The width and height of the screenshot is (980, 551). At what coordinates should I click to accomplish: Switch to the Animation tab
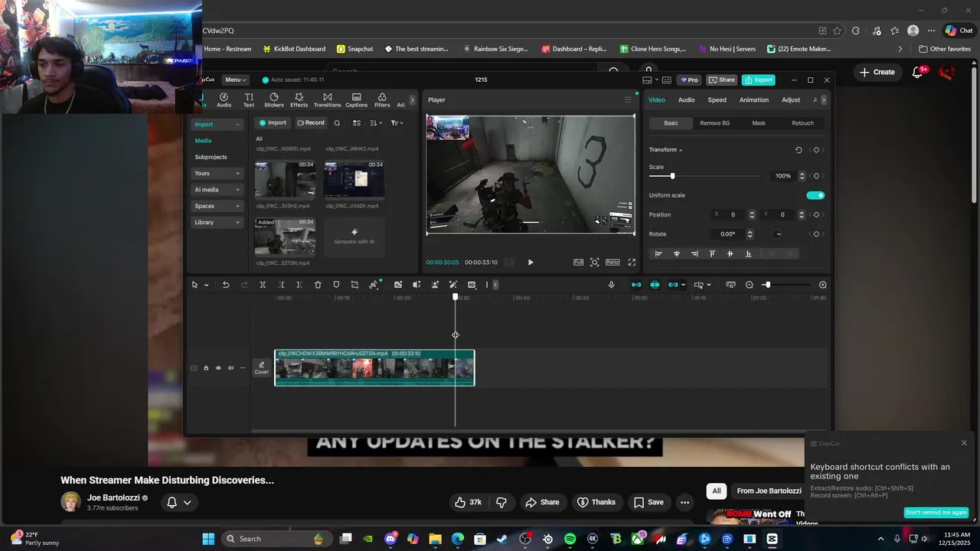754,100
